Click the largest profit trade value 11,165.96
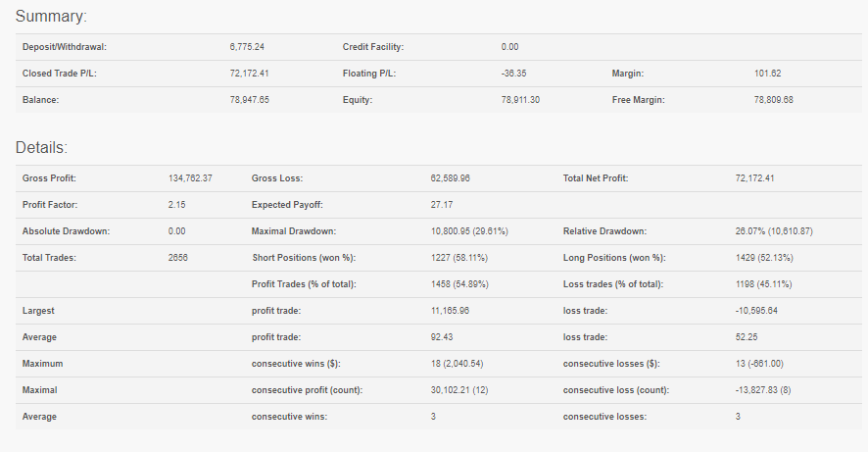The width and height of the screenshot is (868, 452). point(450,311)
